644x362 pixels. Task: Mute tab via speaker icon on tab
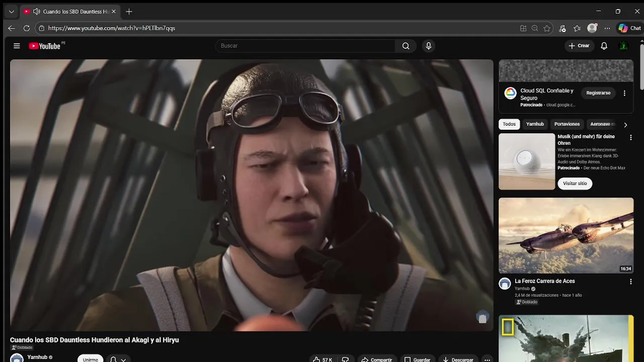click(36, 12)
